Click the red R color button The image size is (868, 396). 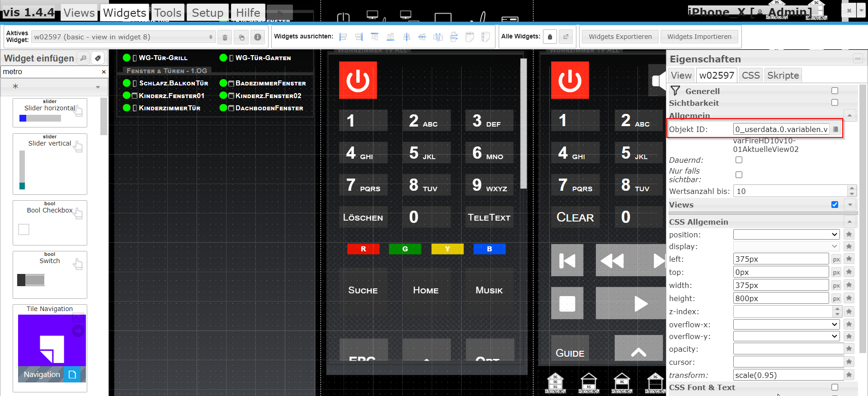363,249
